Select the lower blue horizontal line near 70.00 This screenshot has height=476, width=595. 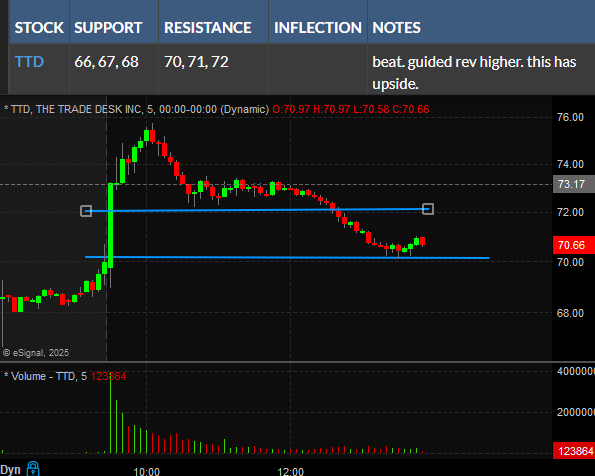pos(287,257)
